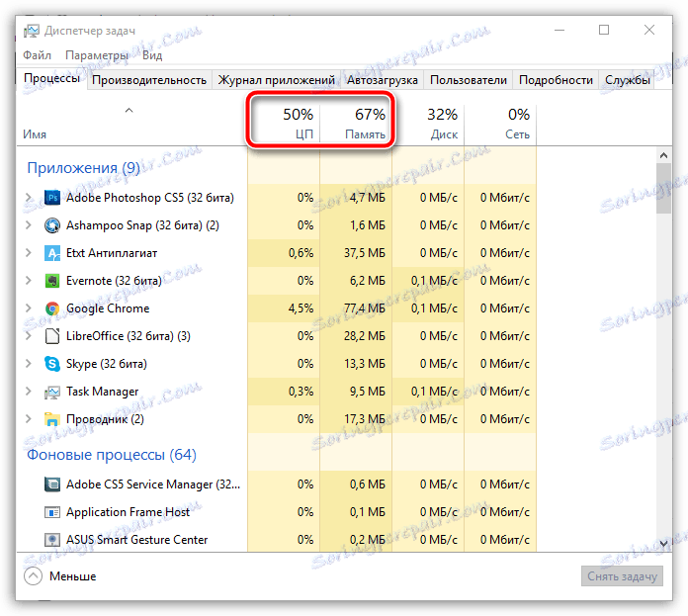The width and height of the screenshot is (688, 616).
Task: Sort processes by Диск column
Action: (x=428, y=125)
